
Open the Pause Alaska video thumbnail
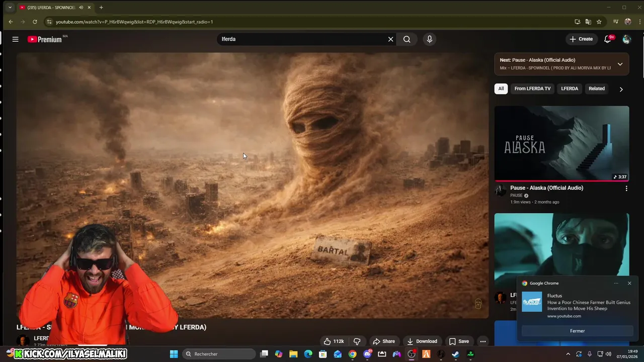coord(561,143)
